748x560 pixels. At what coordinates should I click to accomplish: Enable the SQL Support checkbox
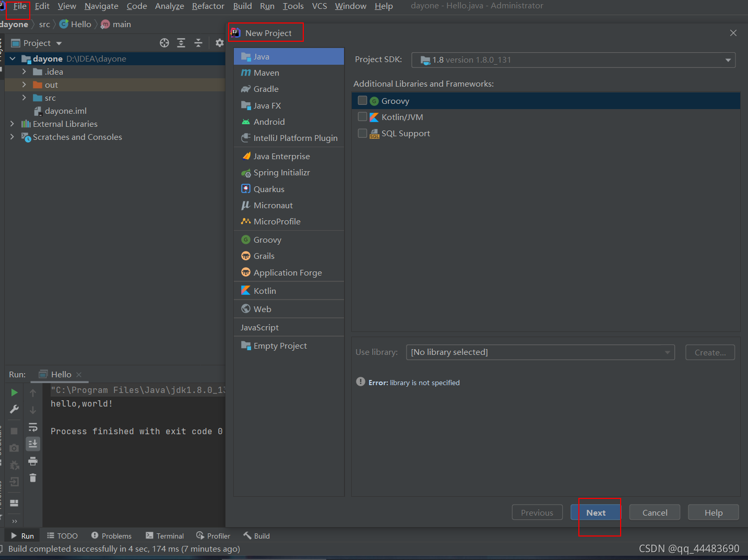362,133
